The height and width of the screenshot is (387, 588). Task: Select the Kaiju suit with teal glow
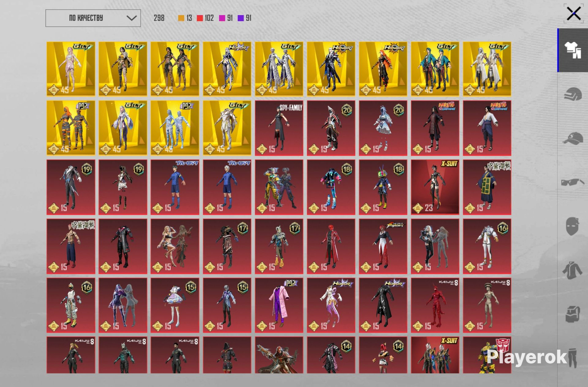(123, 355)
